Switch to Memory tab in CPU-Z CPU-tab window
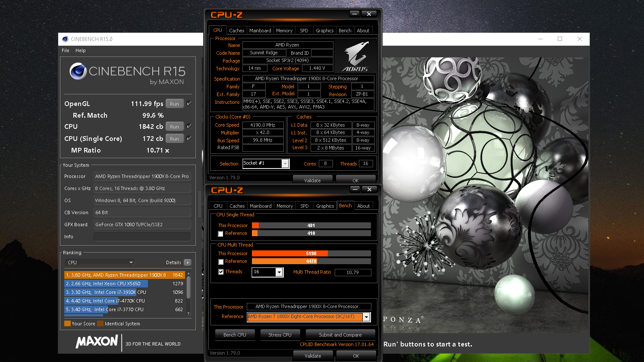 (x=284, y=31)
